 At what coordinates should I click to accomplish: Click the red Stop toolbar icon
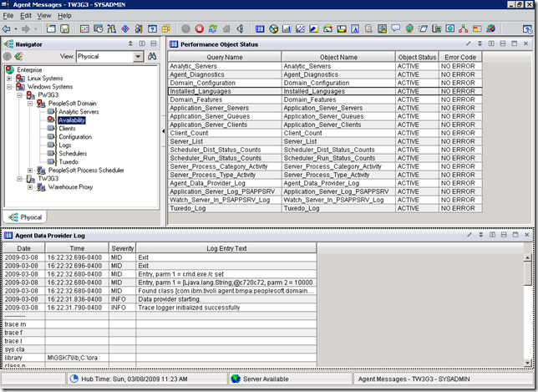(x=200, y=28)
